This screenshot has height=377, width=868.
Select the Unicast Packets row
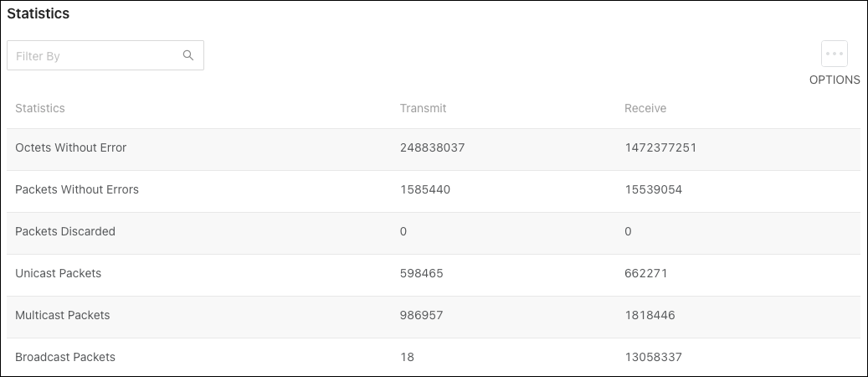point(434,275)
